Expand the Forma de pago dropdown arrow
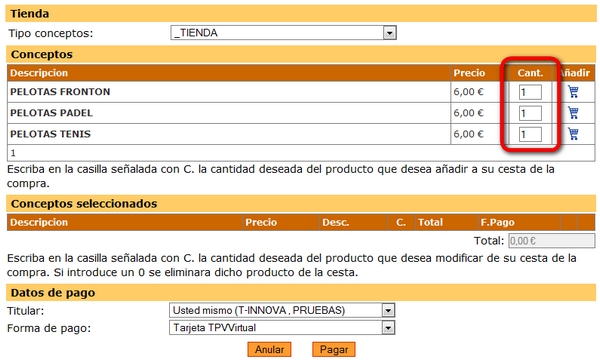This screenshot has width=600, height=363. coord(388,328)
